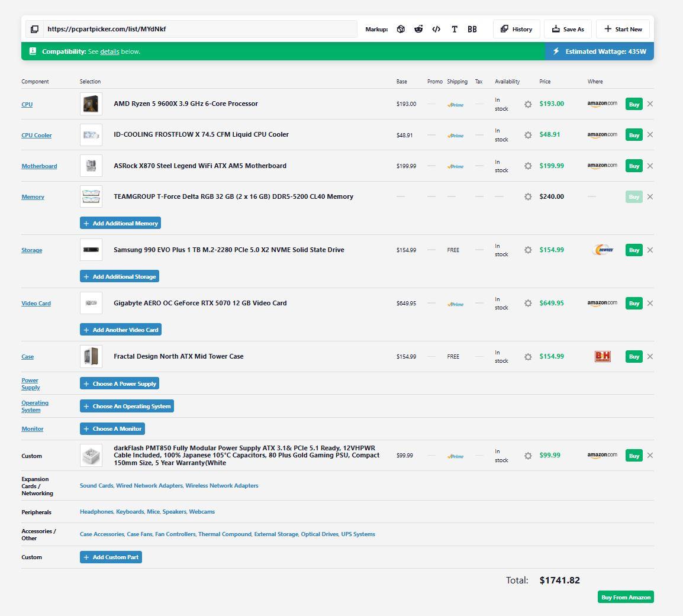The width and height of the screenshot is (683, 616).
Task: Click Fractal Design North case thumbnail
Action: (x=91, y=356)
